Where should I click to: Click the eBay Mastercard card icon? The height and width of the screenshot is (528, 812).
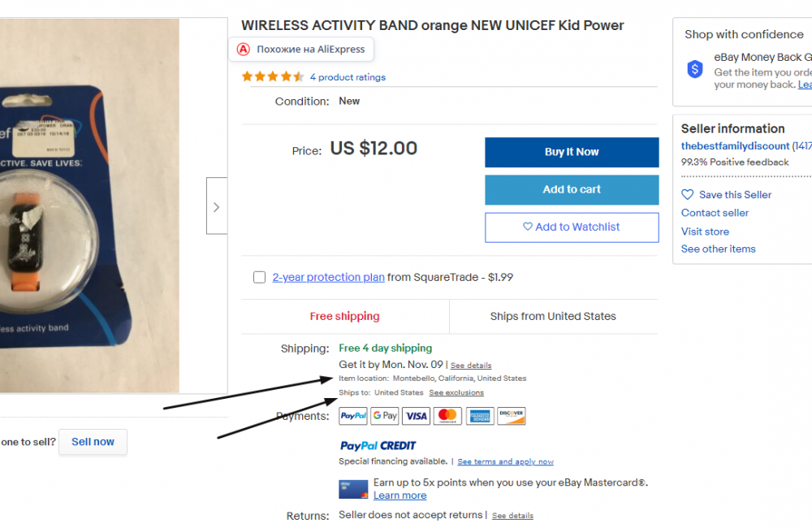point(353,488)
